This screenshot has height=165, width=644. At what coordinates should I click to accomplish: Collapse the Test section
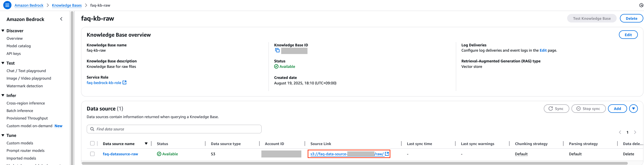3,63
